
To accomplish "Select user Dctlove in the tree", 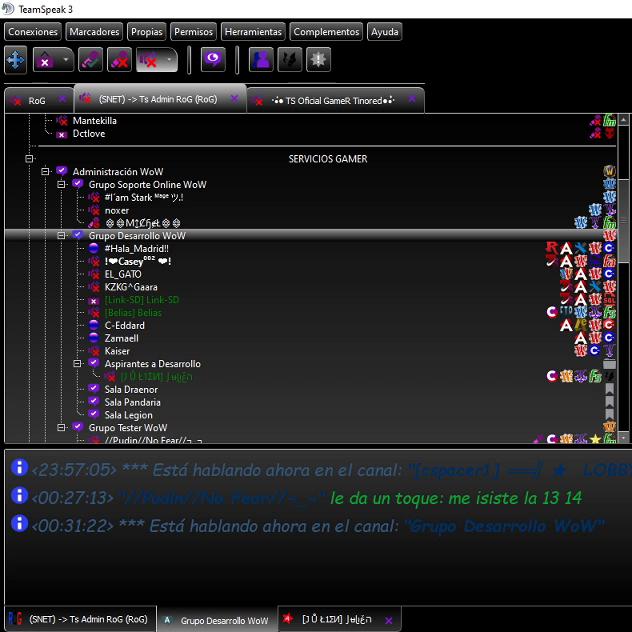I will tap(89, 133).
